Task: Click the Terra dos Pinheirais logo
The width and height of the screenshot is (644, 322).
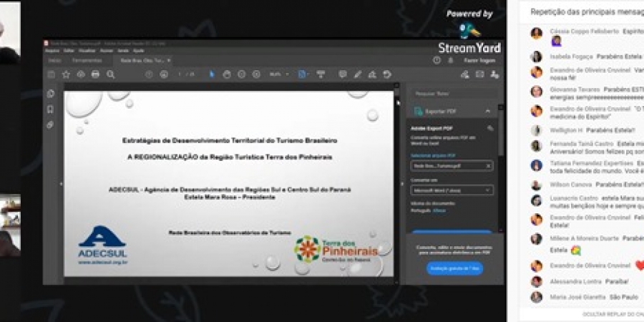Action: tap(336, 249)
